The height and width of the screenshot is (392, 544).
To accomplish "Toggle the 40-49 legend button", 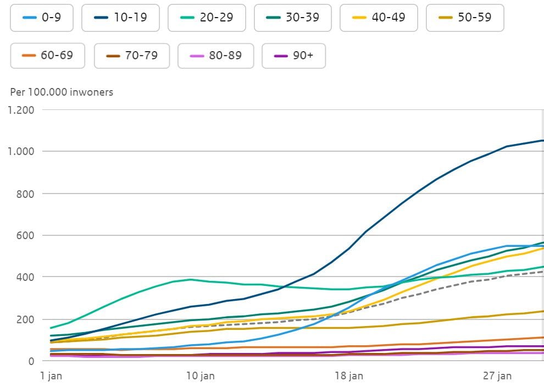I will pos(379,18).
